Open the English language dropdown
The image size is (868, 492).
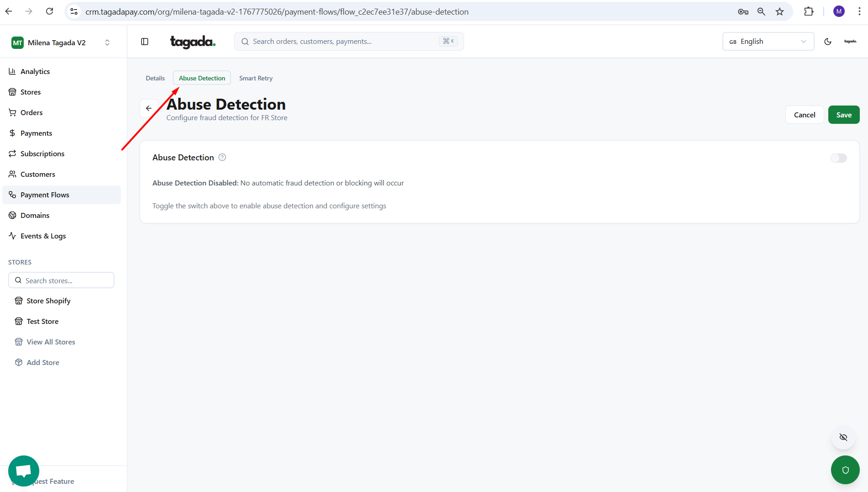pyautogui.click(x=768, y=42)
